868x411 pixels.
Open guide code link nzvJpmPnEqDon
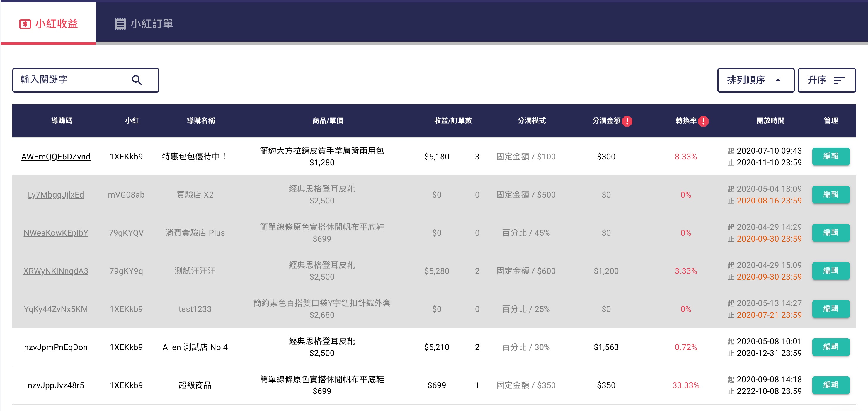point(56,347)
